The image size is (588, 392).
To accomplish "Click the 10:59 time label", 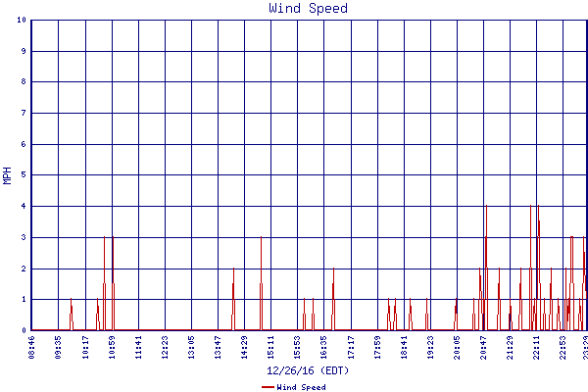I will click(112, 347).
